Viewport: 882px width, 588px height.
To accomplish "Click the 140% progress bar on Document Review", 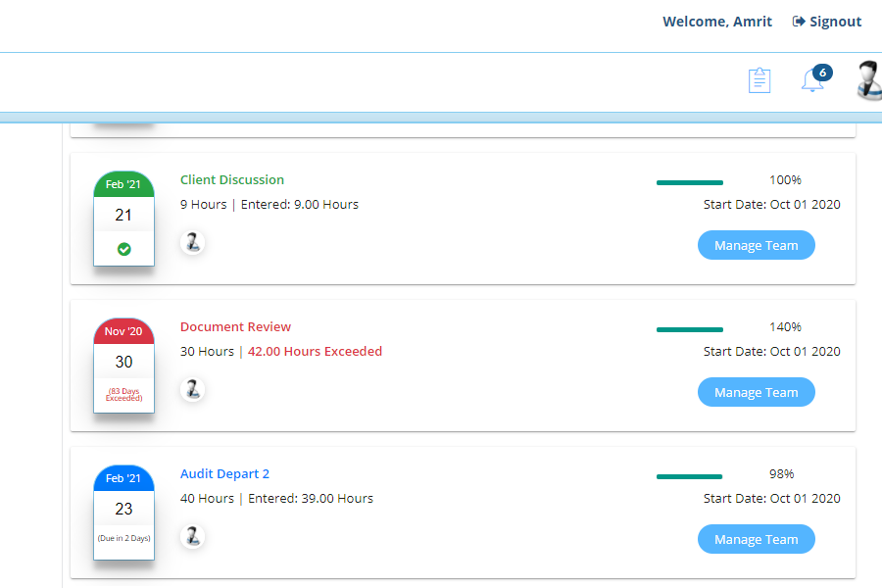I will pyautogui.click(x=689, y=330).
